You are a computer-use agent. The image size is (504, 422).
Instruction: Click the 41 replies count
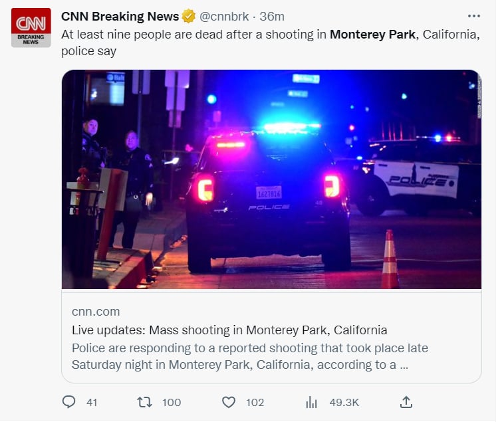pyautogui.click(x=92, y=403)
